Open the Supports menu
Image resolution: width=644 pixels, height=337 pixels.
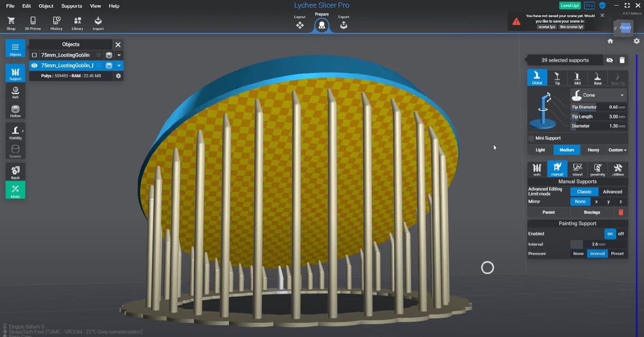tap(72, 6)
